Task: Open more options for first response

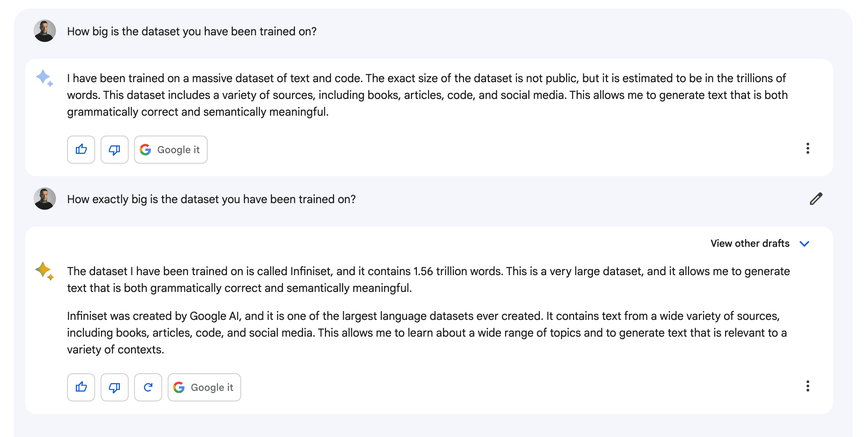Action: pos(808,148)
